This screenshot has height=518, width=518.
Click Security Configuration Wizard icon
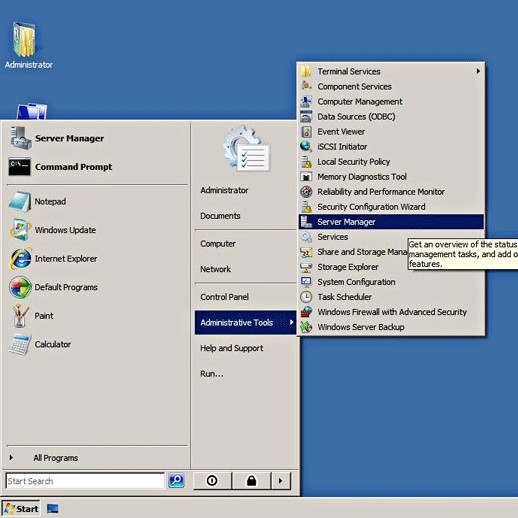point(306,207)
